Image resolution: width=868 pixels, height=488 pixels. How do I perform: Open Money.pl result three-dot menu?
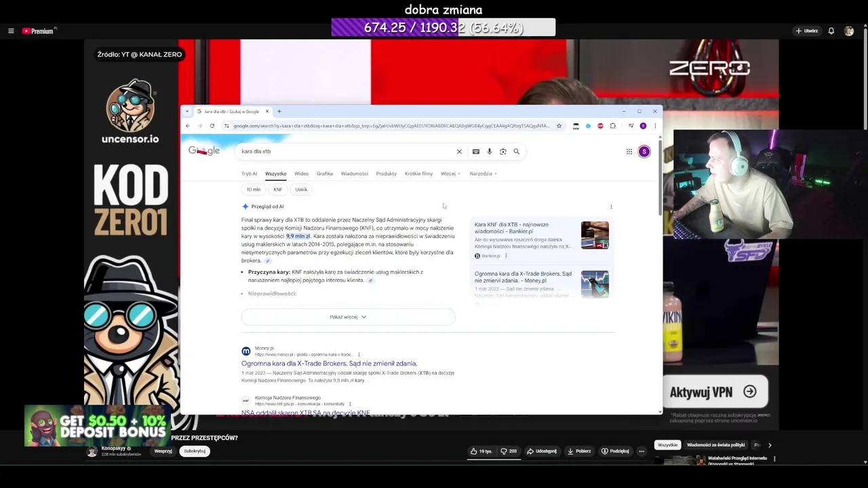click(359, 354)
